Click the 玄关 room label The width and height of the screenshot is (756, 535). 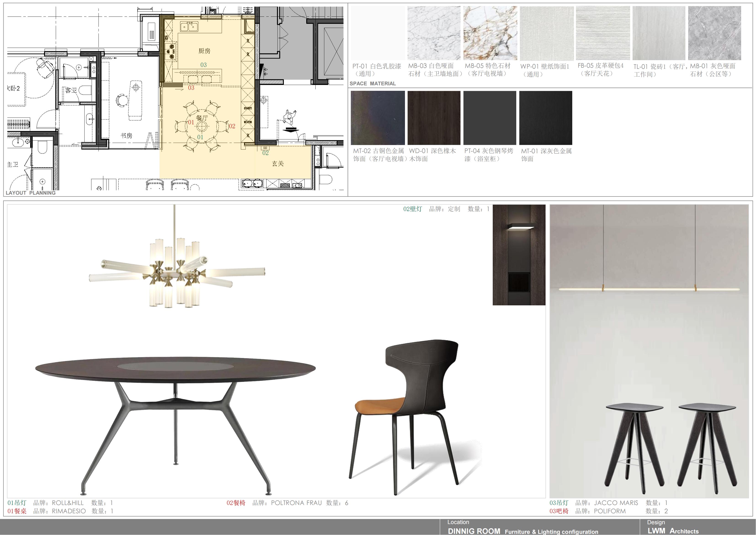tap(278, 164)
